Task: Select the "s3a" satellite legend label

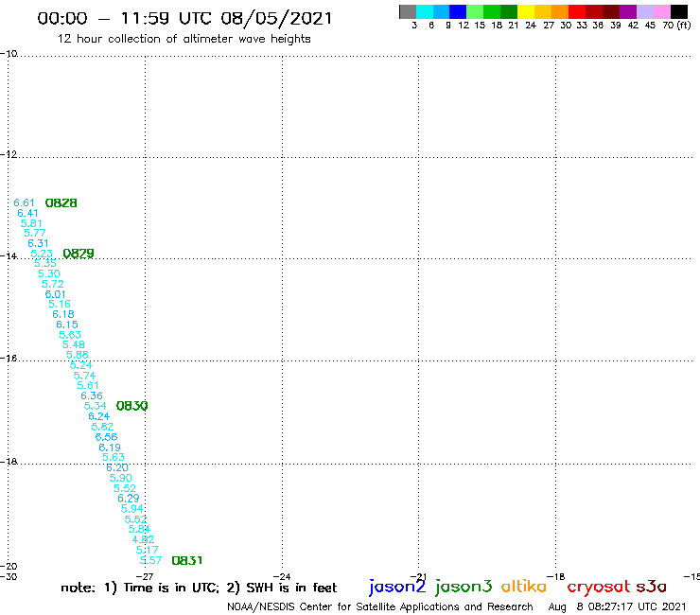Action: (652, 587)
